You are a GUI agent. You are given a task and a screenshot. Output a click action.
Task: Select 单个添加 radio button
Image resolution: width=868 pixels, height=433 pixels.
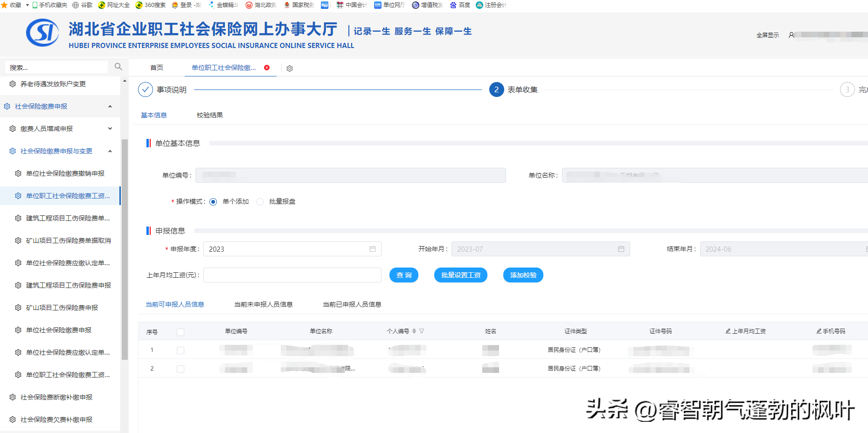click(x=213, y=202)
